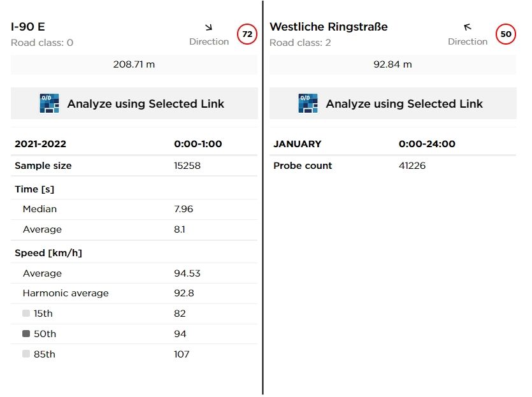Toggle the 85th percentile swatch
The height and width of the screenshot is (397, 532).
point(26,354)
